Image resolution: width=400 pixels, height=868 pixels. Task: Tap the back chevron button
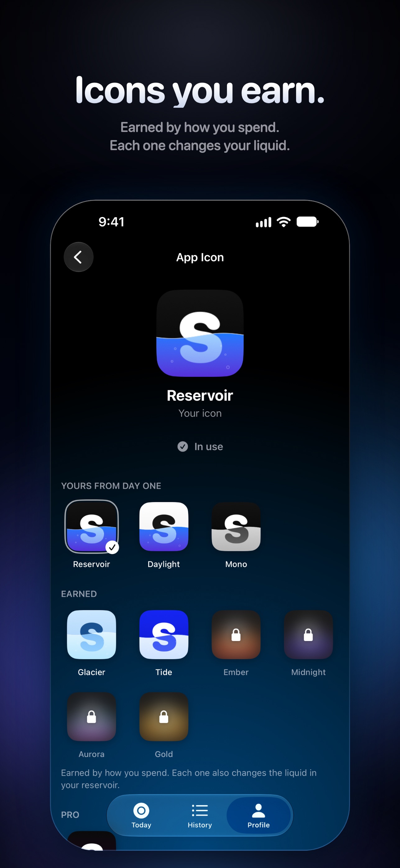(78, 257)
